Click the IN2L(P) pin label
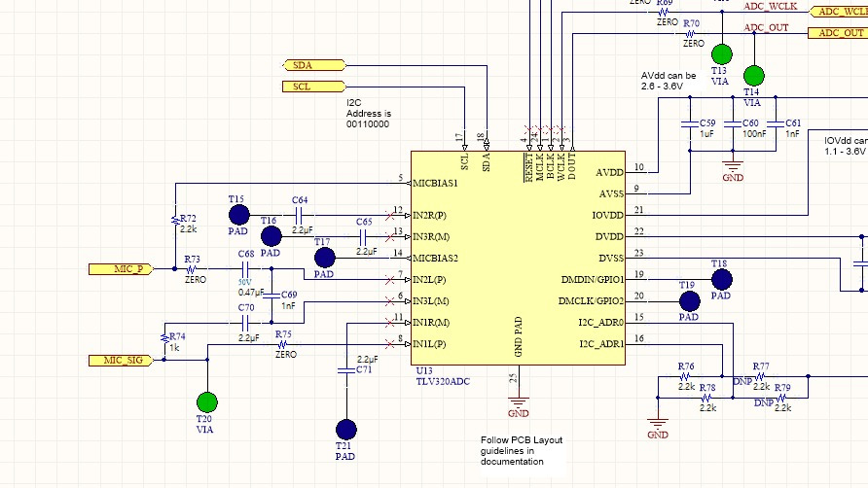Screen dimensions: 868x488 [x=429, y=280]
